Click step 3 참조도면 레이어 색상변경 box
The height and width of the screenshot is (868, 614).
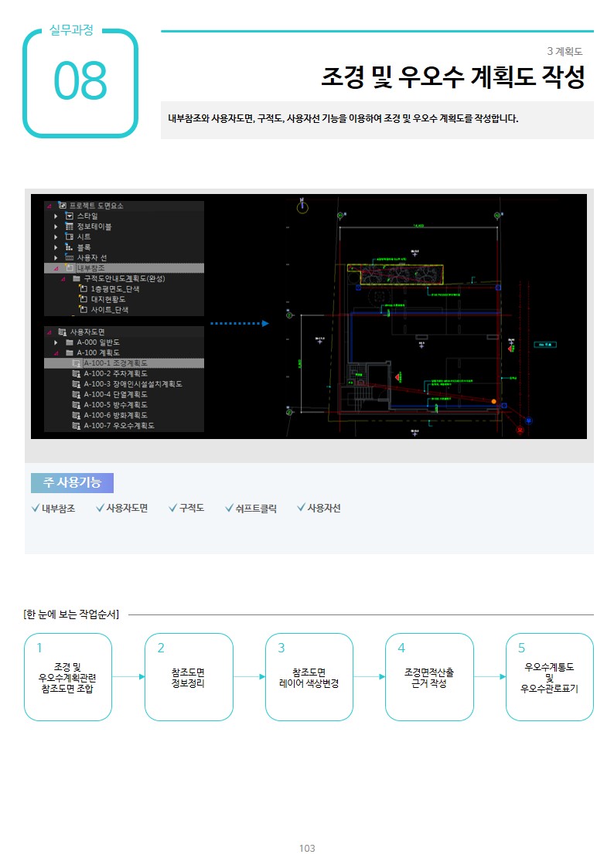coord(309,677)
